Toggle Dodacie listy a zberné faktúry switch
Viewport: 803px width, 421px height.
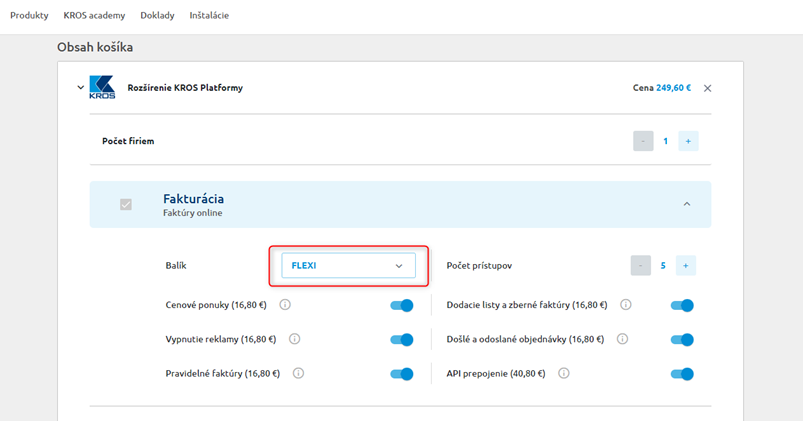coord(682,305)
